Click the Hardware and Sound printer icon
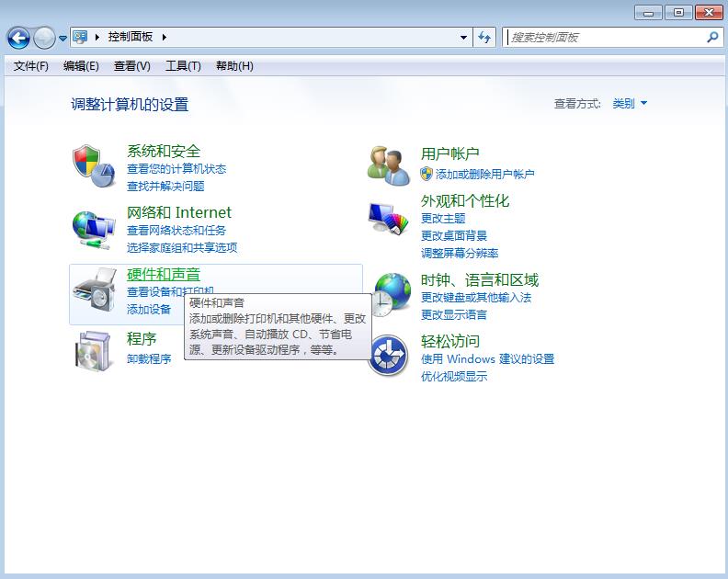The width and height of the screenshot is (728, 579). pyautogui.click(x=95, y=289)
